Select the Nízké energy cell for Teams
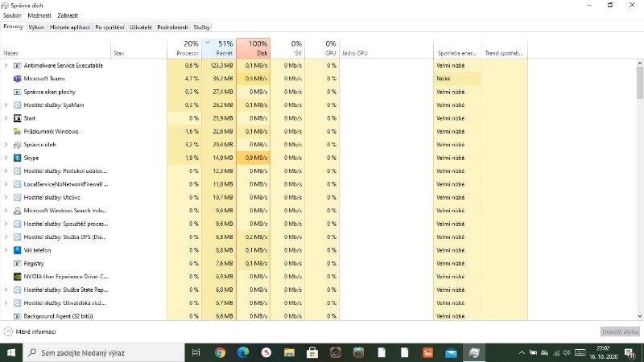The image size is (644, 362). pos(456,78)
